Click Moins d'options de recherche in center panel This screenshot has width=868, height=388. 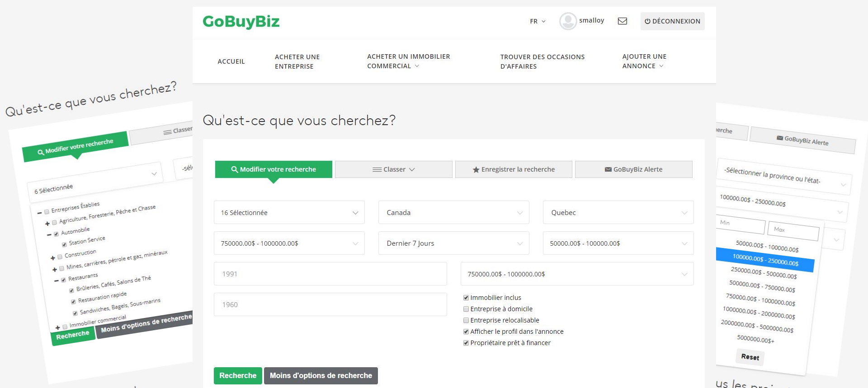tap(321, 376)
